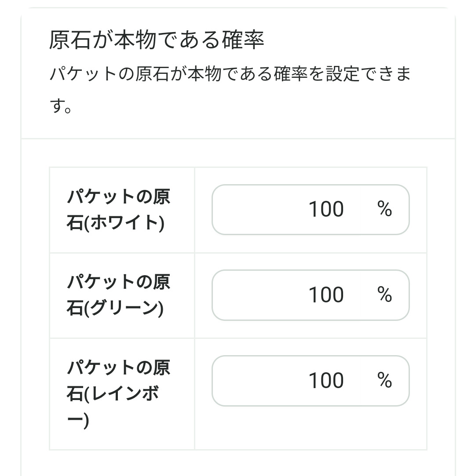Click blank left part of グリーン input box
475x476 pixels.
pyautogui.click(x=251, y=295)
